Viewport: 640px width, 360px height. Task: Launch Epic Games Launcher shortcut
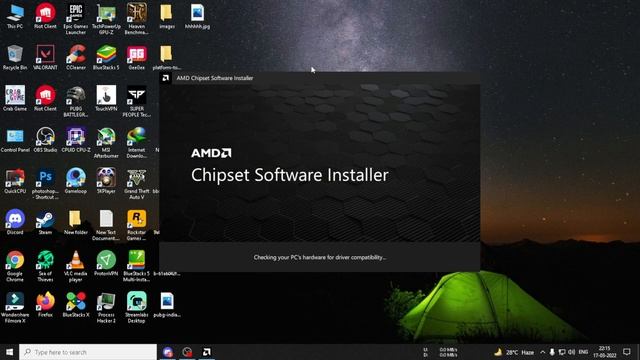(x=76, y=19)
